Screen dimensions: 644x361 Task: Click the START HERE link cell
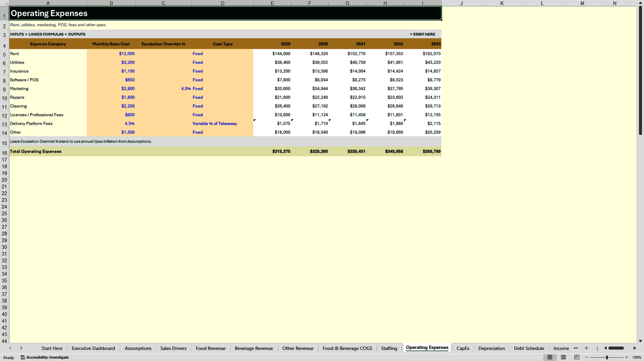[423, 34]
